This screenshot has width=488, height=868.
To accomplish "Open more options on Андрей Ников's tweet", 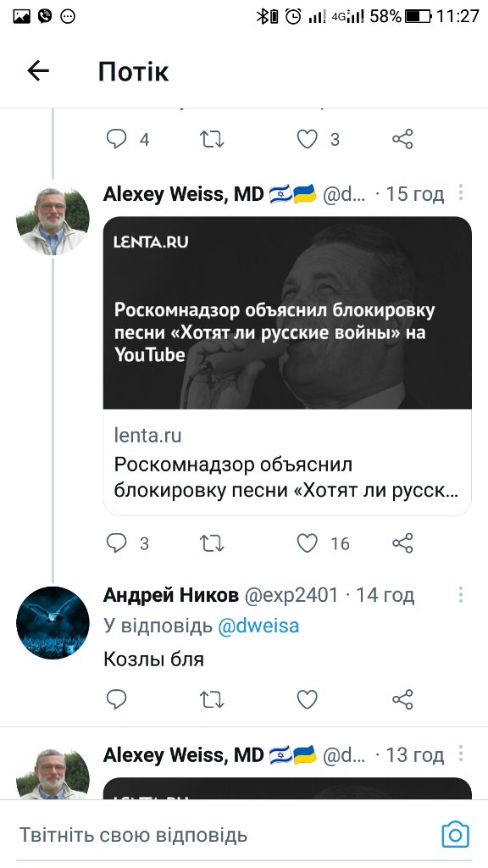I will [460, 594].
